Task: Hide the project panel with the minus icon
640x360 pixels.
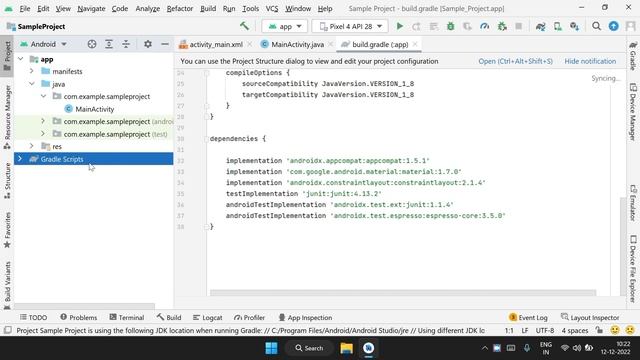Action: pos(165,44)
